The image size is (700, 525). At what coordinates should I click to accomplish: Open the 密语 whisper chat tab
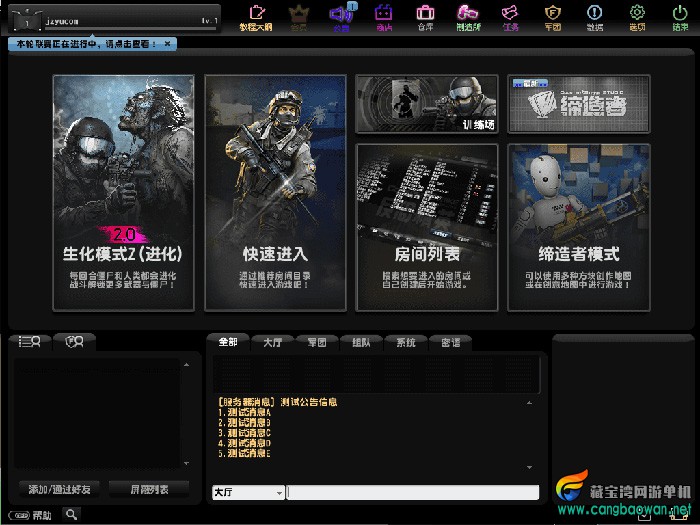click(450, 342)
